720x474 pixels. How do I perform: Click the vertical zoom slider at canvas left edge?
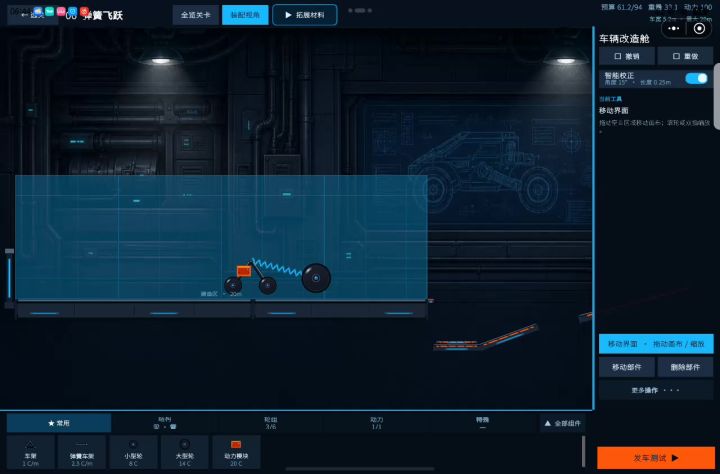pos(9,278)
